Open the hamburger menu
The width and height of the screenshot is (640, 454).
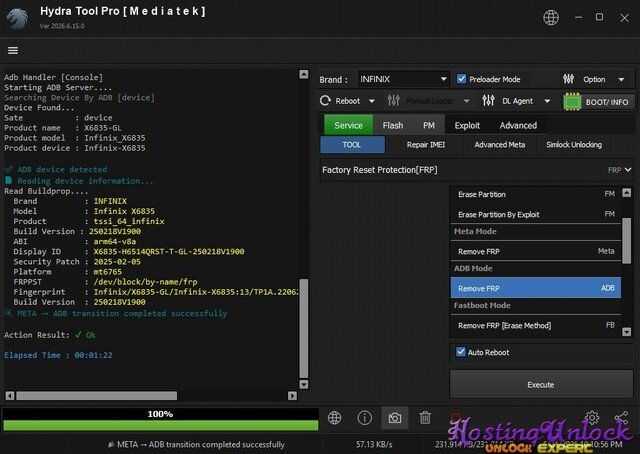[x=13, y=50]
